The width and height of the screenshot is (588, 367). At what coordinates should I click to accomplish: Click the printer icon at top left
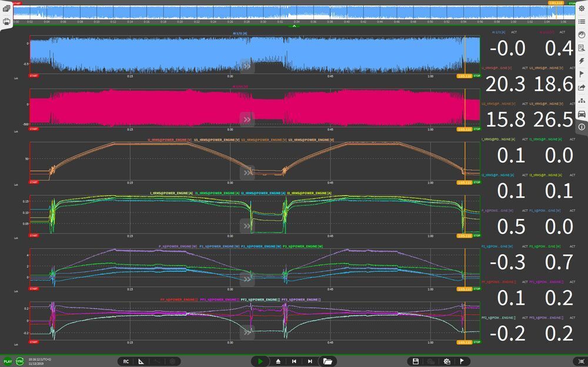point(6,21)
